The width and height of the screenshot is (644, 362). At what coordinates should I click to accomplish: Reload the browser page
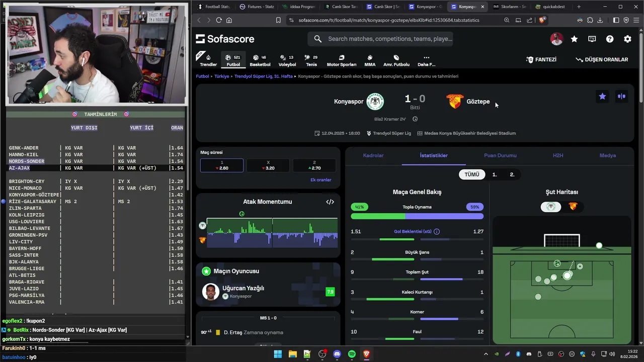click(219, 20)
